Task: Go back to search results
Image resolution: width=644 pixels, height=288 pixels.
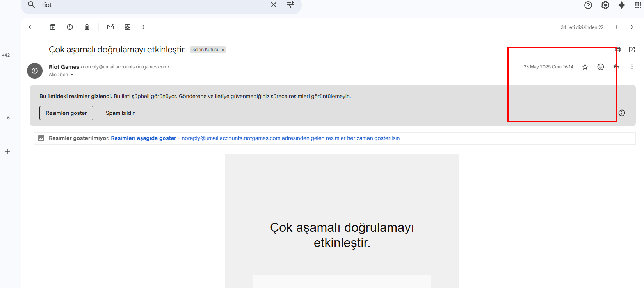Action: pyautogui.click(x=31, y=27)
